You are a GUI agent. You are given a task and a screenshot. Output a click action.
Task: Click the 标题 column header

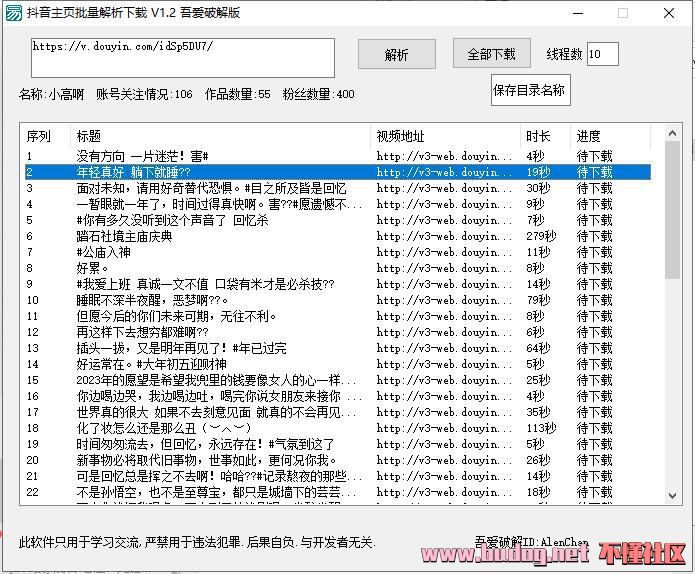221,136
